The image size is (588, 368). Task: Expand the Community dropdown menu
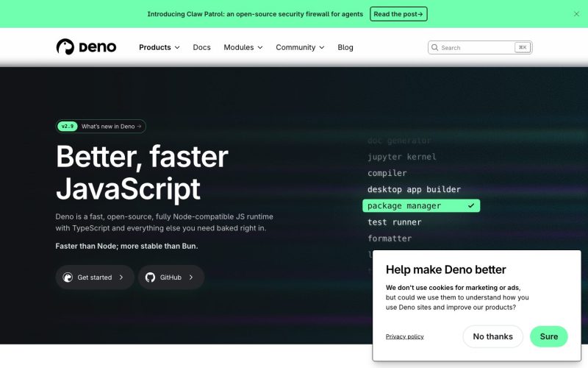(x=300, y=47)
